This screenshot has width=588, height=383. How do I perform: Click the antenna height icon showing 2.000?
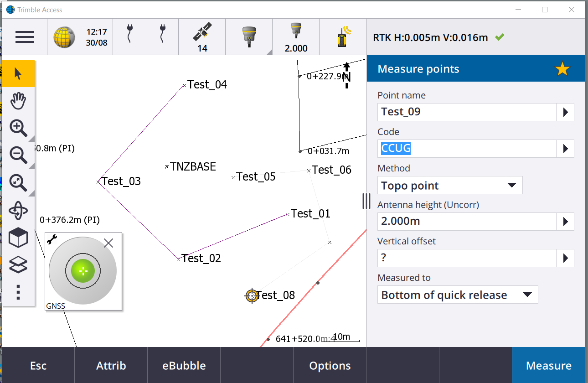[x=296, y=36]
